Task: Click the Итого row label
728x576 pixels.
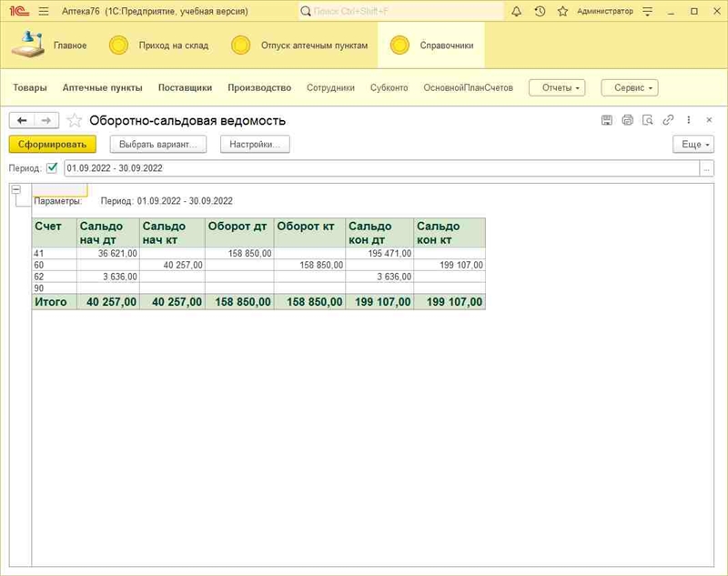Action: (55, 302)
